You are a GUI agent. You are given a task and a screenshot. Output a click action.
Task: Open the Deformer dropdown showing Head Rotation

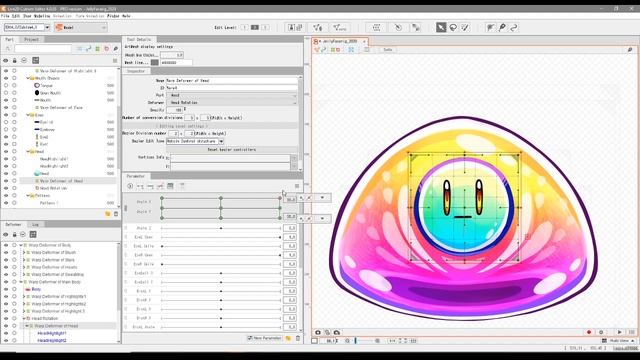point(231,102)
